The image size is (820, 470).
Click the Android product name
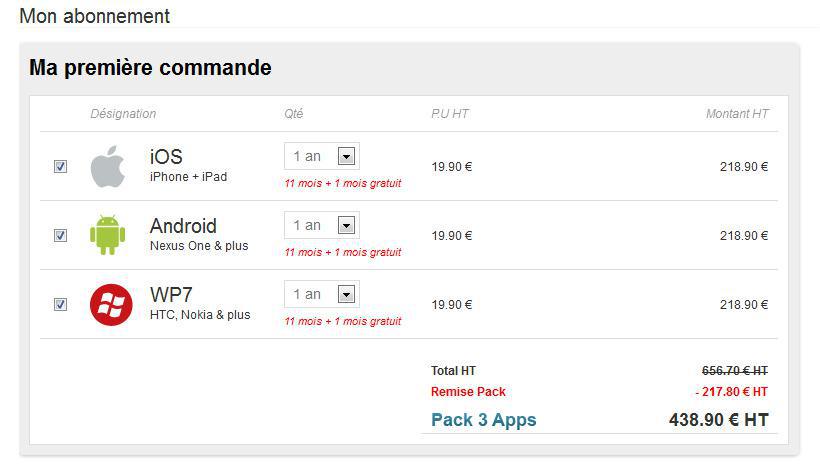tap(183, 226)
